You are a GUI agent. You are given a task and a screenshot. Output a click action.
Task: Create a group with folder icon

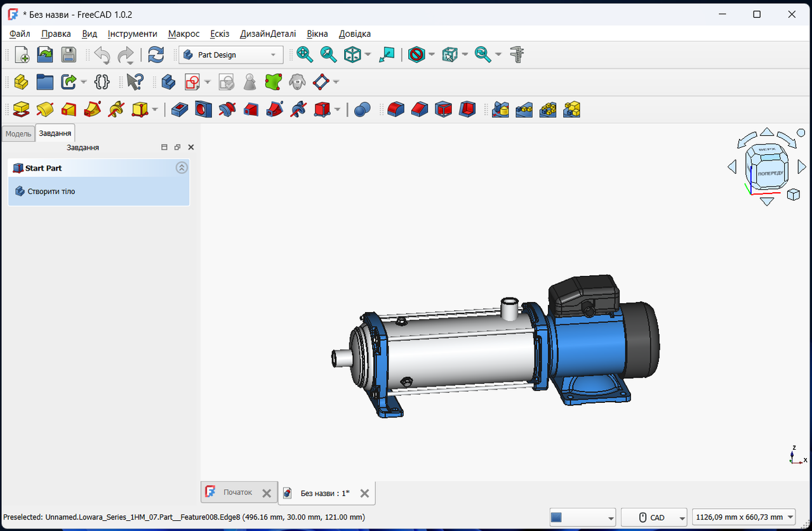tap(45, 82)
